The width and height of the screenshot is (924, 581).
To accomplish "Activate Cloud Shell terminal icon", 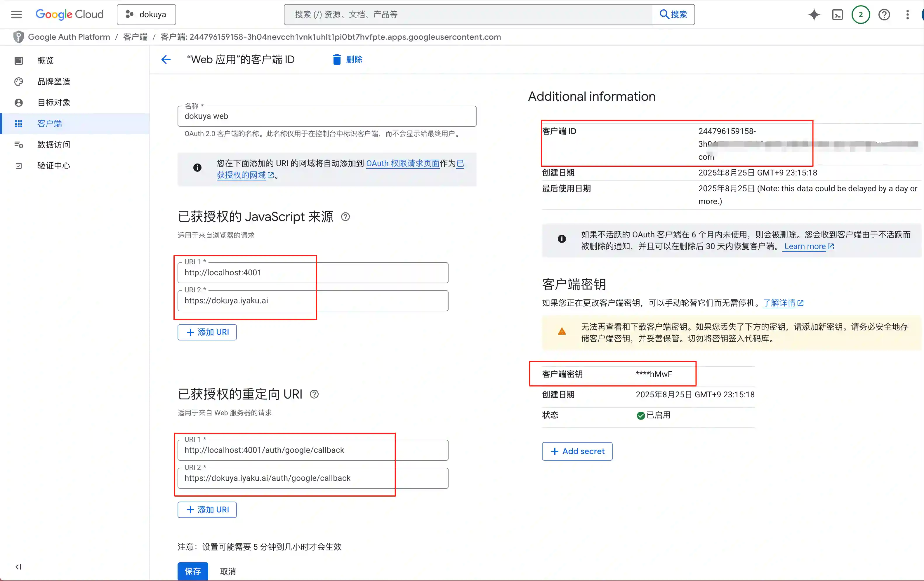I will [x=837, y=15].
